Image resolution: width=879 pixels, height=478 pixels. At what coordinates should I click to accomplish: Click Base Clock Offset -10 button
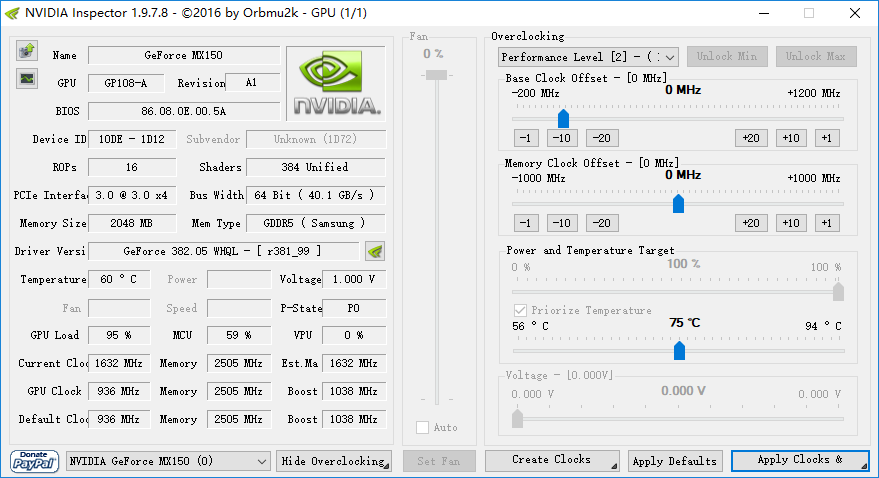[x=562, y=138]
